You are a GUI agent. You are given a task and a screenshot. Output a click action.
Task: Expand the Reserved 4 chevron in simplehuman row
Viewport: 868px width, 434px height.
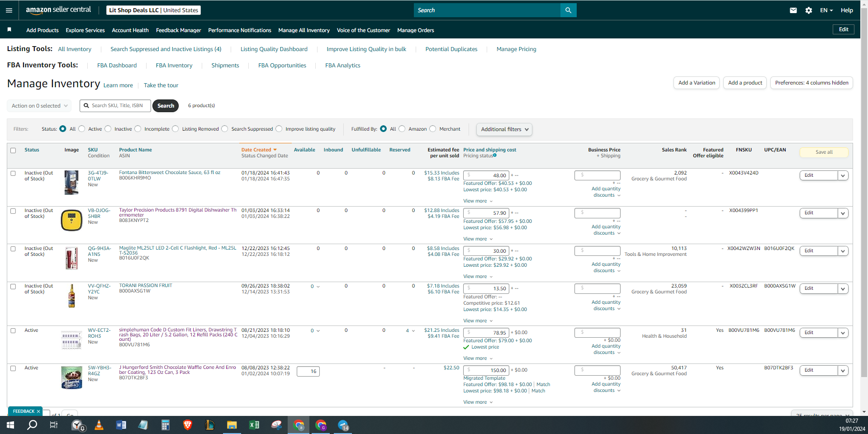[413, 331]
